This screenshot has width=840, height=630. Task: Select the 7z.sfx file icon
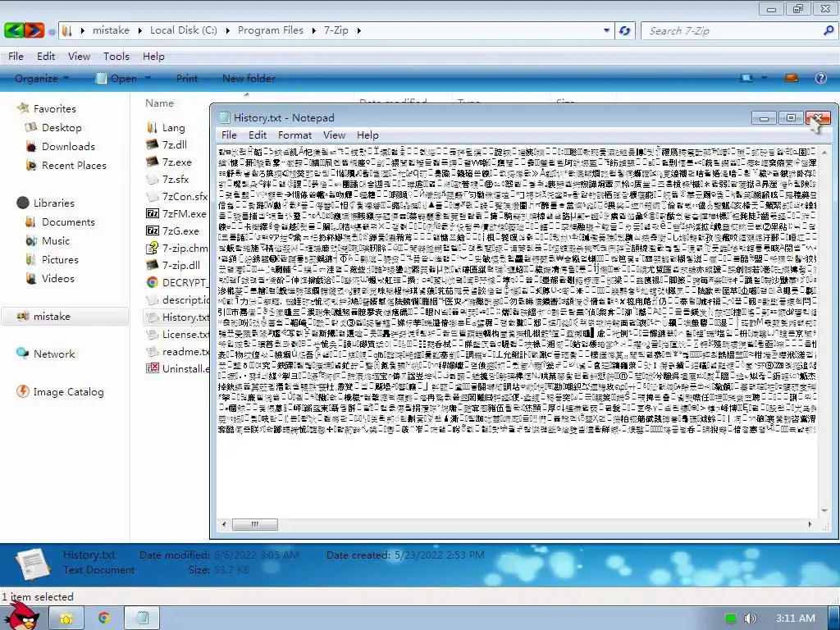pos(152,179)
